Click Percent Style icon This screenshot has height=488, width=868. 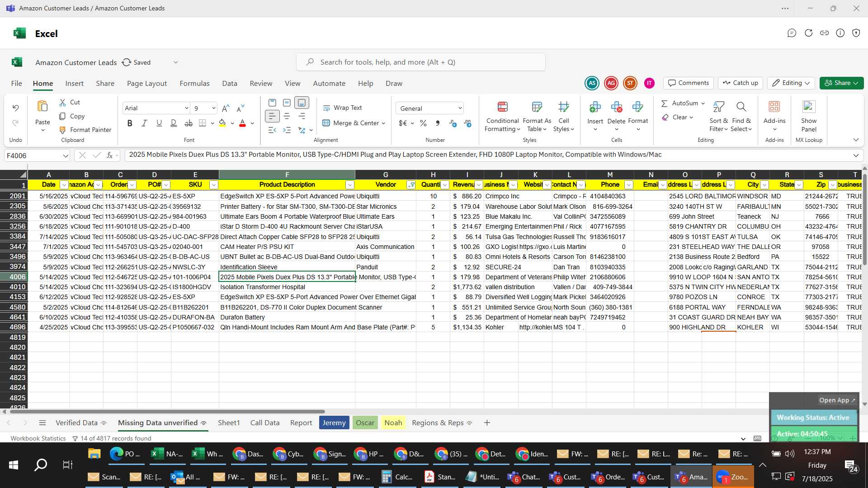pyautogui.click(x=423, y=123)
